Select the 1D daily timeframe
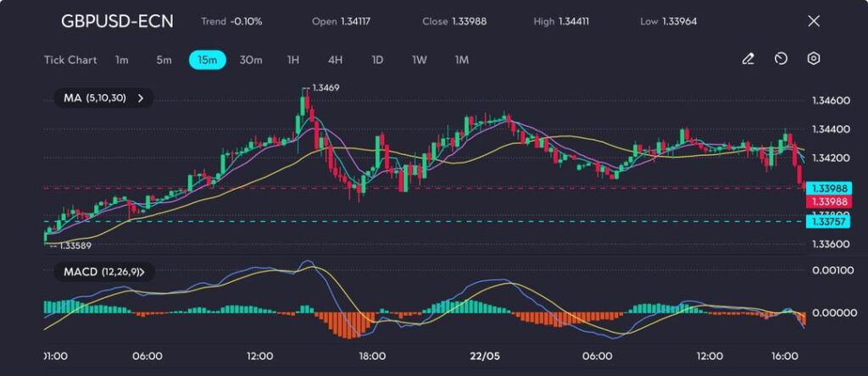 point(377,60)
